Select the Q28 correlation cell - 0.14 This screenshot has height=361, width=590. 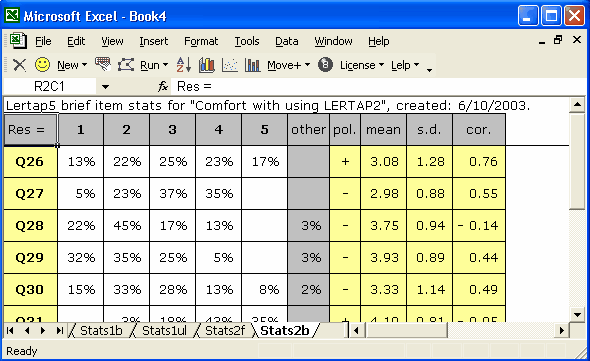point(479,226)
